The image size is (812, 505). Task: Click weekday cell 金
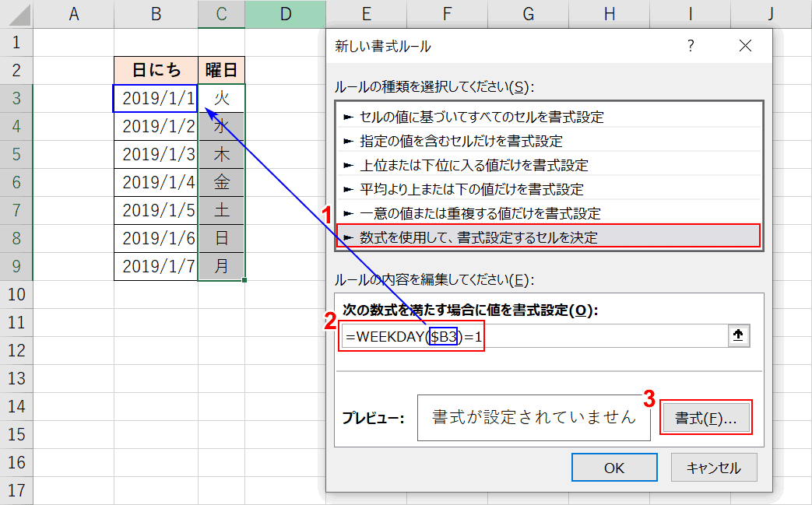tap(222, 182)
